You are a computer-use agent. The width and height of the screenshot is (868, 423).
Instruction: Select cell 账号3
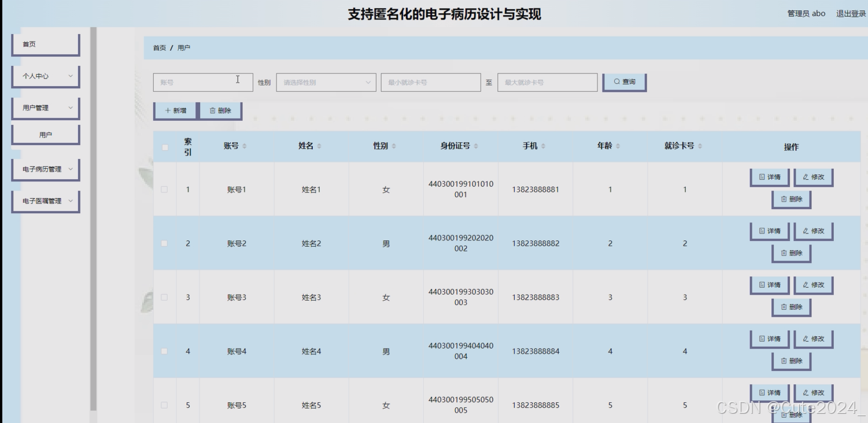(237, 298)
